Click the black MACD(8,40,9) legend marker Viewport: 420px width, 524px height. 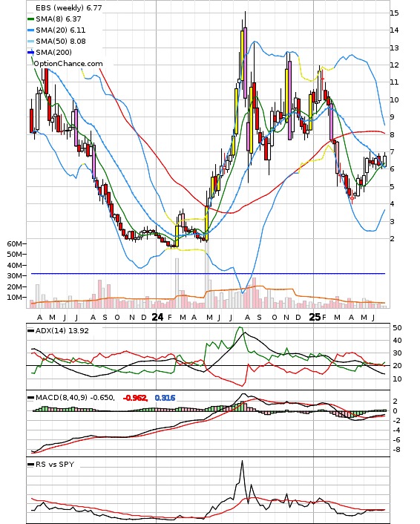(30, 398)
